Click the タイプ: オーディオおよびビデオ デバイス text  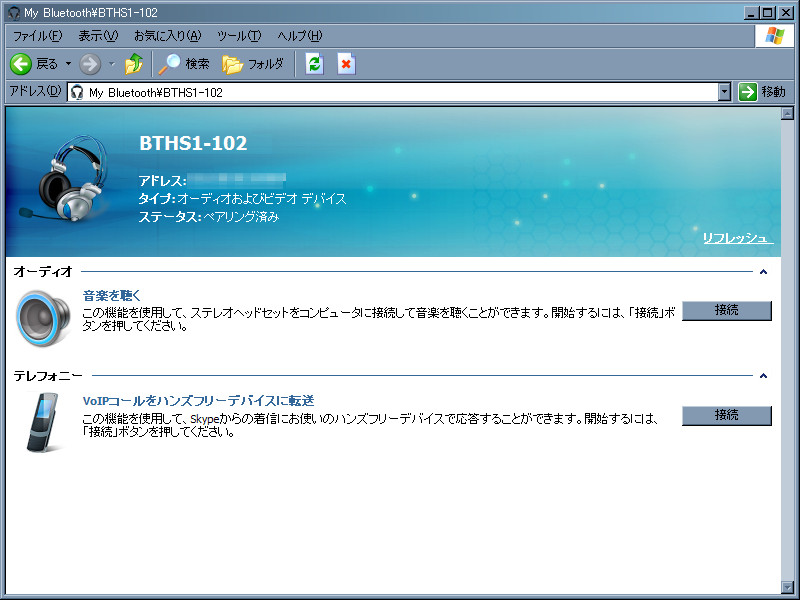point(242,198)
